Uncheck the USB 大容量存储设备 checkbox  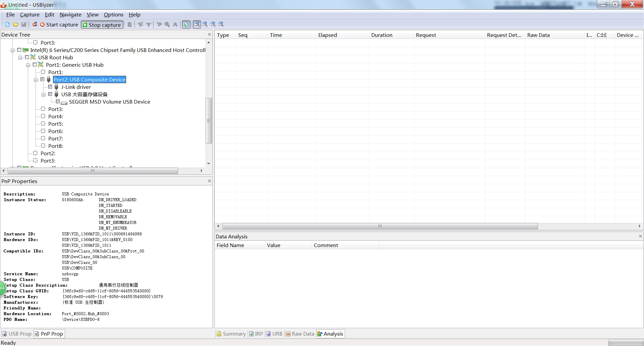[50, 94]
